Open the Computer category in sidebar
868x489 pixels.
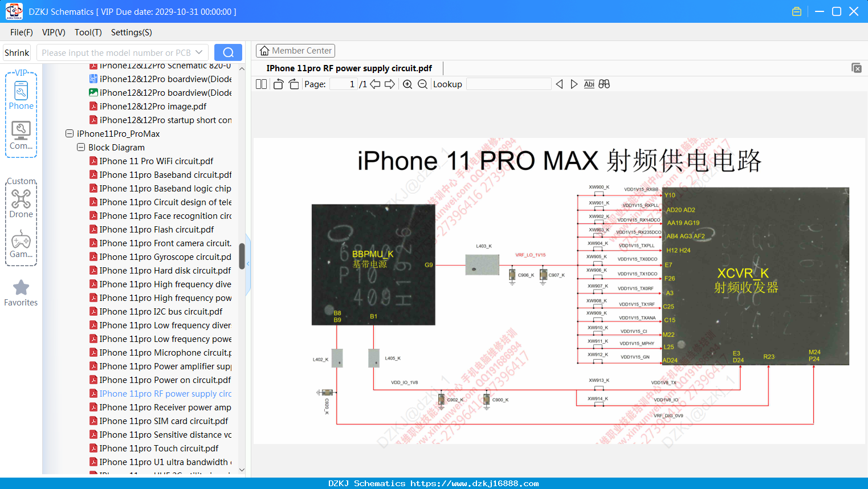21,136
